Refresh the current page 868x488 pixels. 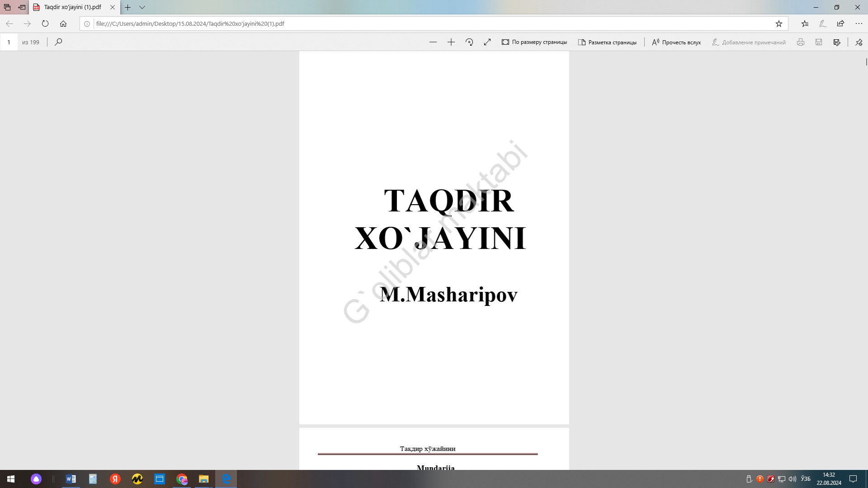pyautogui.click(x=45, y=23)
